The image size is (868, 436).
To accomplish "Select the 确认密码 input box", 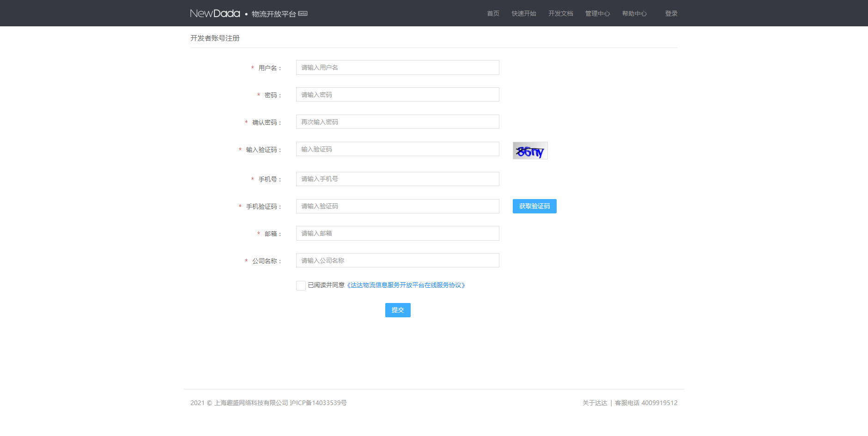I will 397,122.
